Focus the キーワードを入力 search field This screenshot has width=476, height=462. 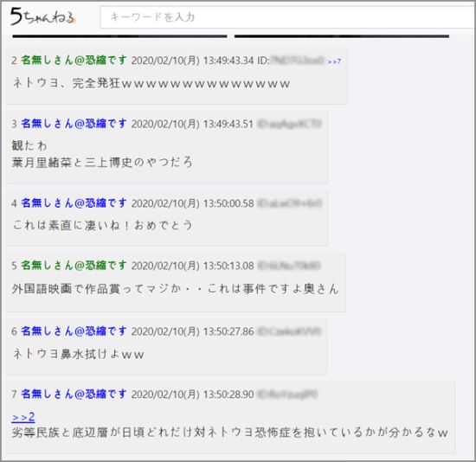tap(288, 17)
